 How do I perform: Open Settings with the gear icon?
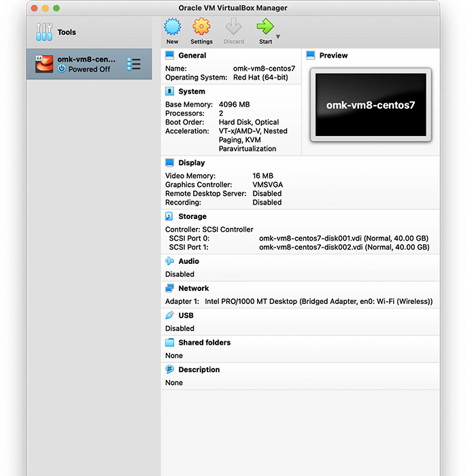(x=201, y=27)
